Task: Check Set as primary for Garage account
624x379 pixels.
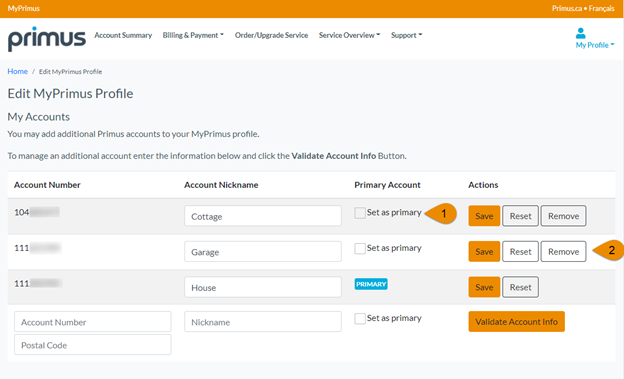Action: pyautogui.click(x=360, y=248)
